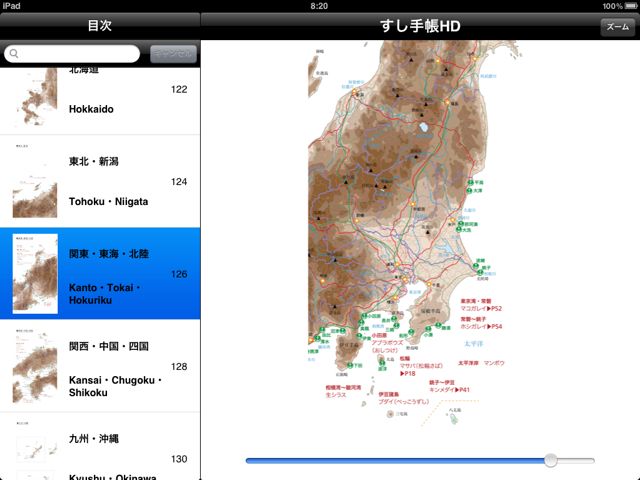Click the search magnifier icon
This screenshot has height=480, width=640.
tap(14, 53)
